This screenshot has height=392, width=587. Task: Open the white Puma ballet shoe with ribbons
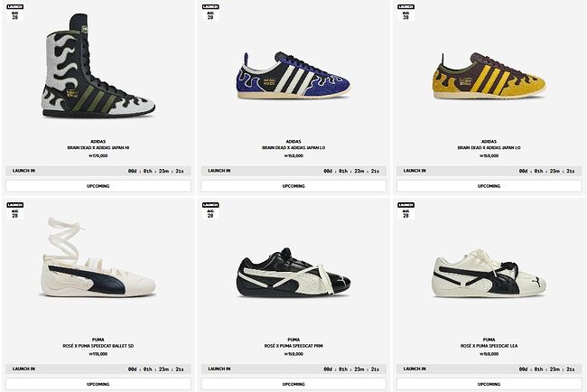[x=98, y=257]
